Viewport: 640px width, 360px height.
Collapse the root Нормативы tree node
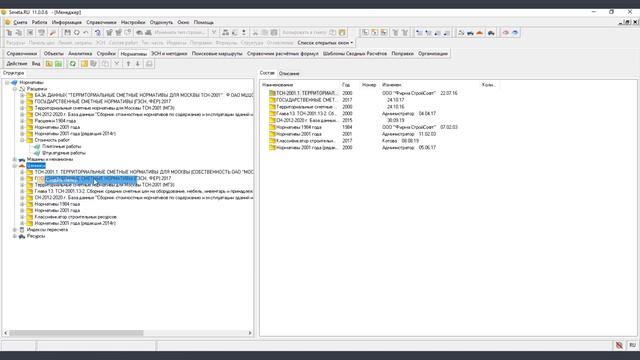[x=7, y=82]
